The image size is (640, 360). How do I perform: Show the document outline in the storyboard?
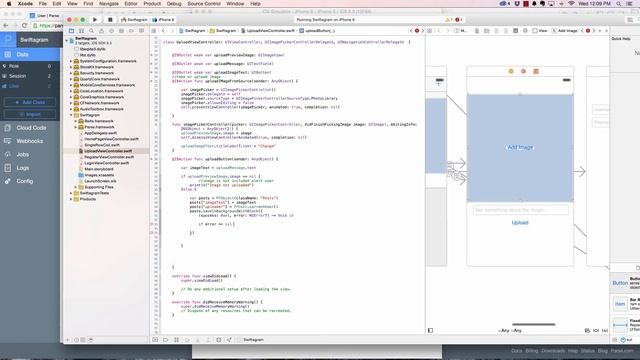(x=430, y=330)
